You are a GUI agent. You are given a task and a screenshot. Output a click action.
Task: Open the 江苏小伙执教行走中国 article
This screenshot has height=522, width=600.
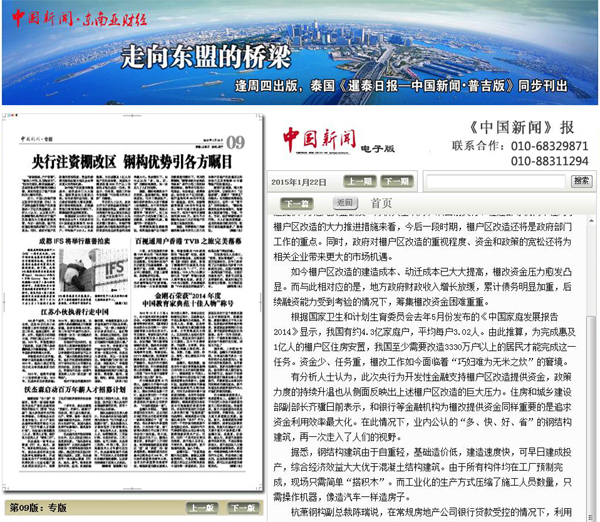pos(69,313)
